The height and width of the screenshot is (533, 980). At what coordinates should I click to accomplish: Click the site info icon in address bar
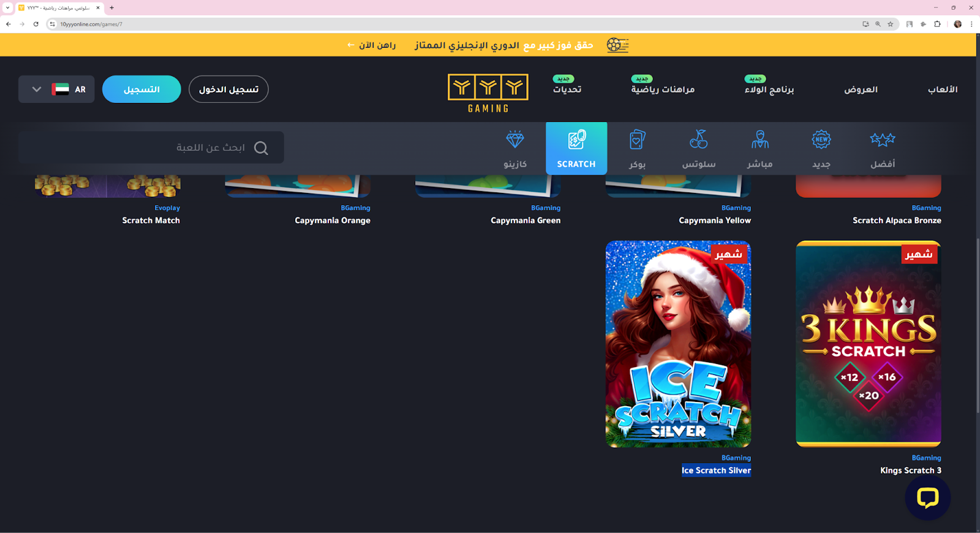tap(52, 24)
